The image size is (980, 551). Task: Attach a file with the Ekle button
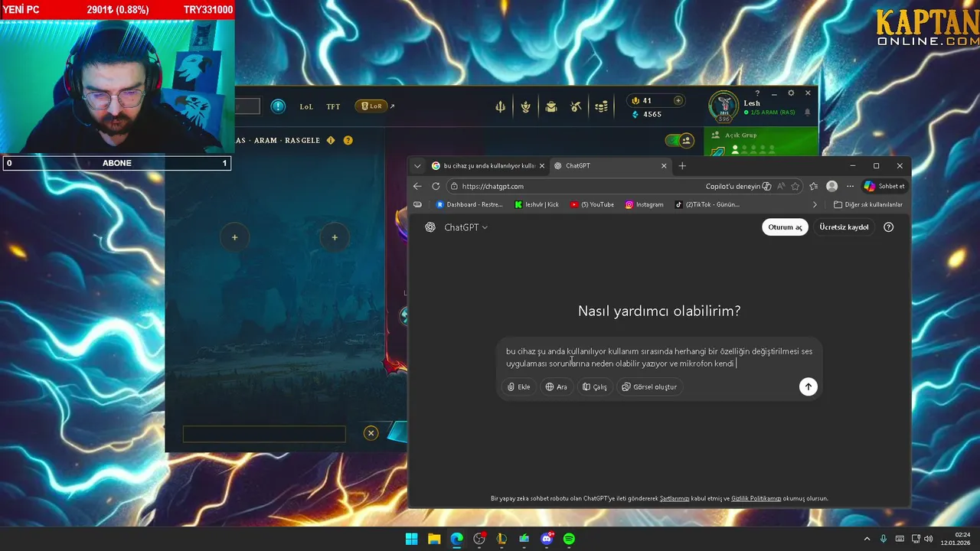click(518, 386)
